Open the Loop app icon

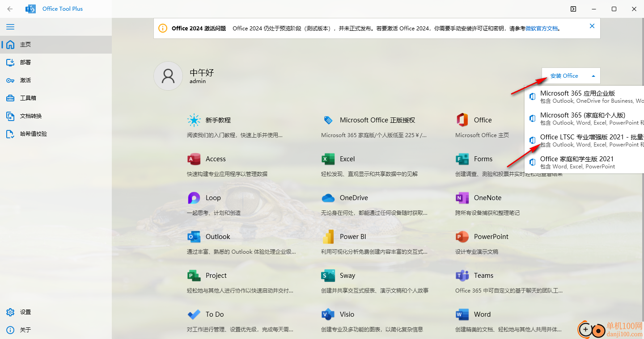[194, 198]
